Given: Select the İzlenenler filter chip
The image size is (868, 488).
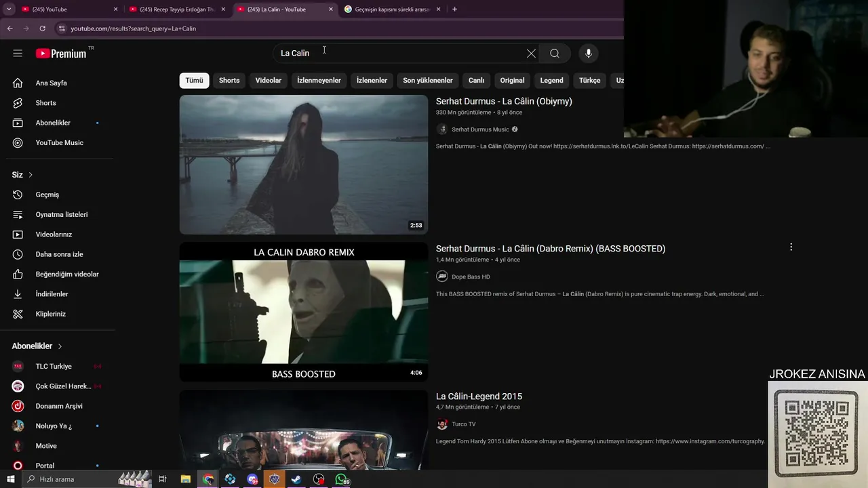Looking at the screenshot, I should tap(372, 80).
